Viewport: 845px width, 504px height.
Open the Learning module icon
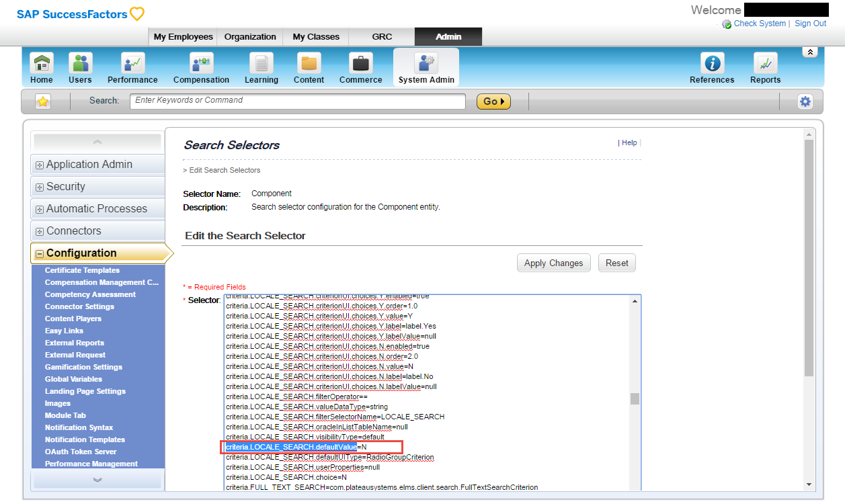pyautogui.click(x=261, y=64)
